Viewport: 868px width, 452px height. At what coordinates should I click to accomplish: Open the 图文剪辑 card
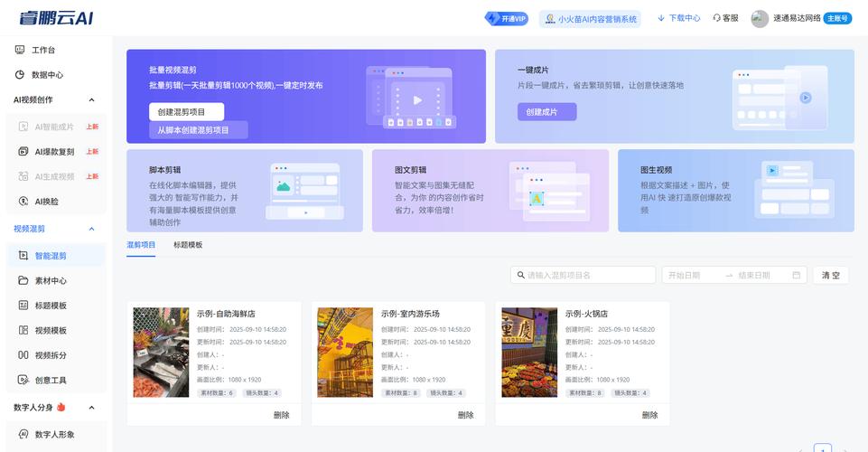tap(490, 191)
